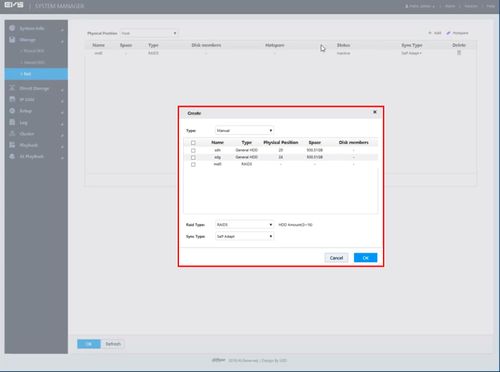Open the Sync Type dropdown showing Self Adapt
The width and height of the screenshot is (500, 372).
[245, 236]
